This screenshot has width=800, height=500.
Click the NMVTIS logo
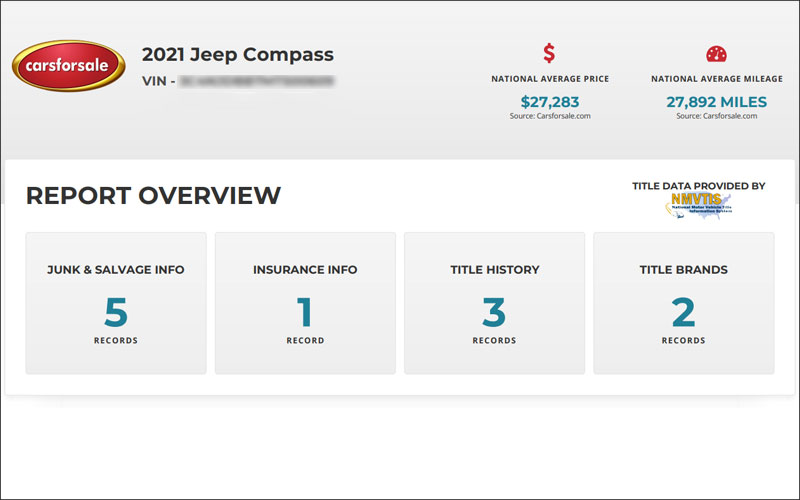(x=698, y=206)
